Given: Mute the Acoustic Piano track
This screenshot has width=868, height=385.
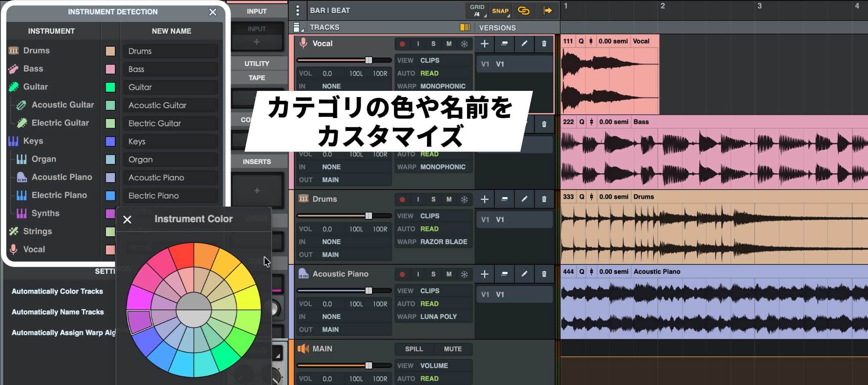Looking at the screenshot, I should 449,274.
